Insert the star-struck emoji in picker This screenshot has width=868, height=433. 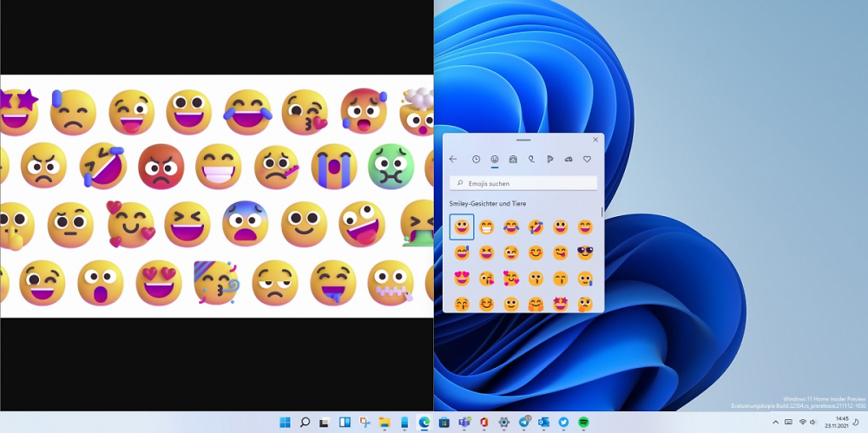click(560, 304)
